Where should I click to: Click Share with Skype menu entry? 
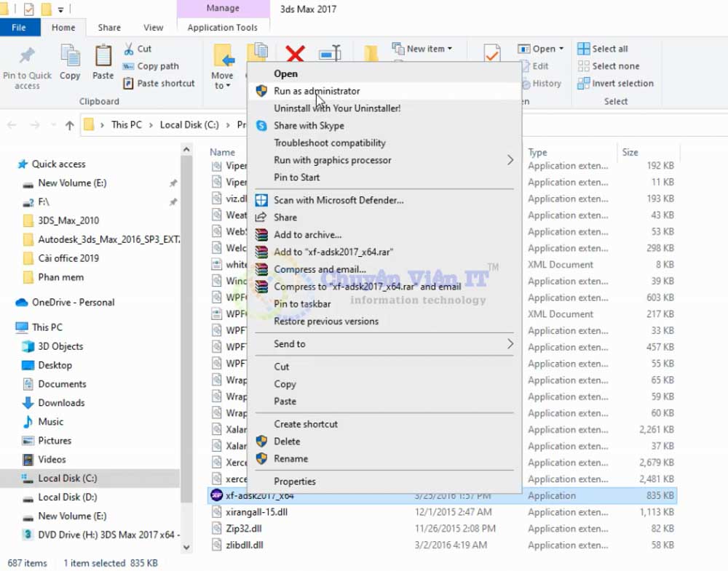(384, 126)
